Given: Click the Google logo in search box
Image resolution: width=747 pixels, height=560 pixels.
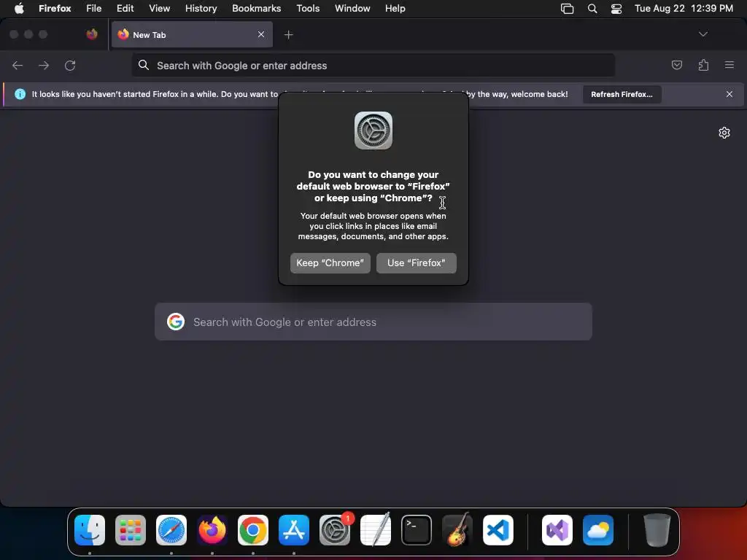Looking at the screenshot, I should [x=176, y=322].
